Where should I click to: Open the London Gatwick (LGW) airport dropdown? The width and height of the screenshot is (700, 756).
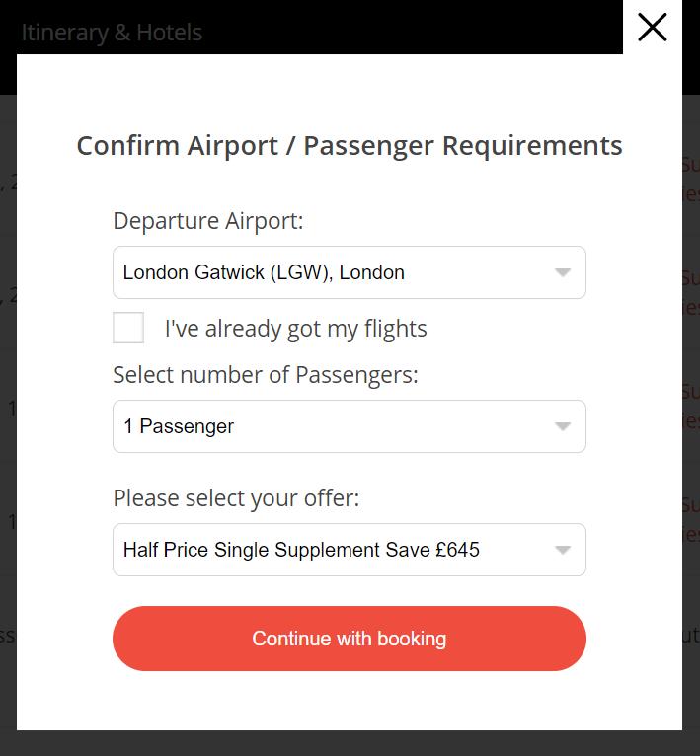[349, 272]
